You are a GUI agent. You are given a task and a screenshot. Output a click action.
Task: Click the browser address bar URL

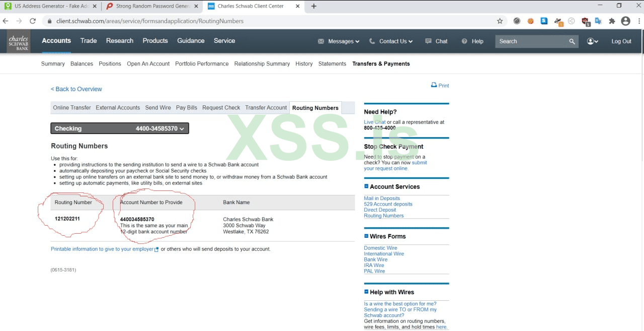click(x=150, y=21)
